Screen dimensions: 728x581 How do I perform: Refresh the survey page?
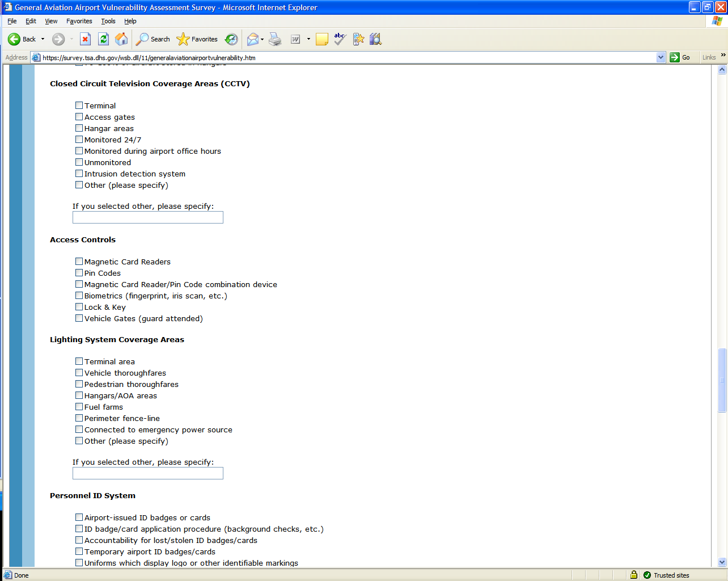[x=103, y=39]
